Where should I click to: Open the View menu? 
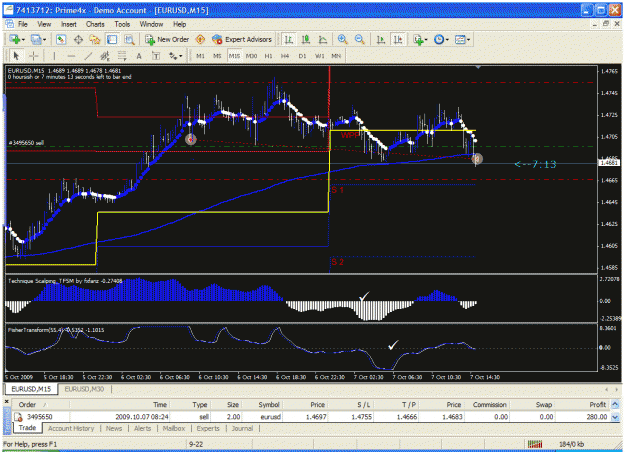point(44,24)
